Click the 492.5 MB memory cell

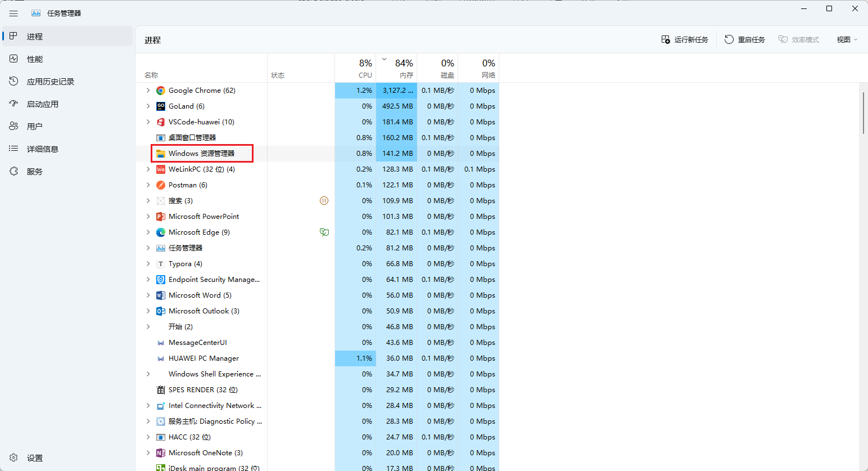point(397,106)
